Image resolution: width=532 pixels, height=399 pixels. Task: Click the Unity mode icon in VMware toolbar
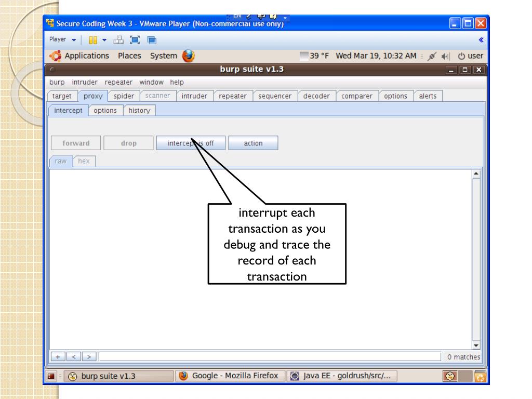tap(152, 40)
